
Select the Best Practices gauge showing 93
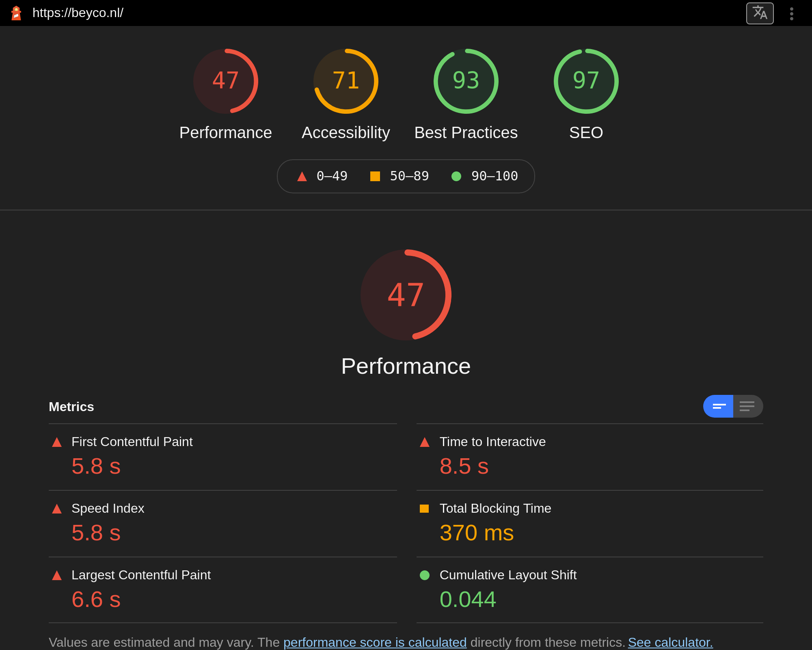click(466, 81)
